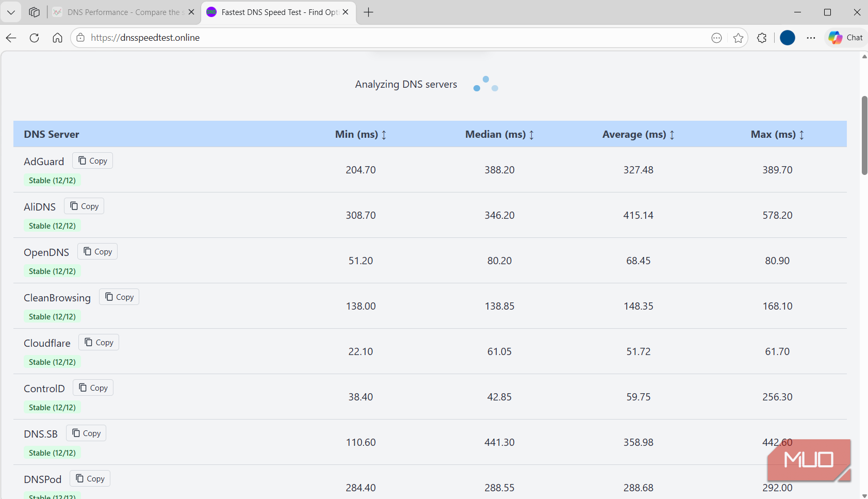Close the DNS Performance tab

tap(191, 12)
